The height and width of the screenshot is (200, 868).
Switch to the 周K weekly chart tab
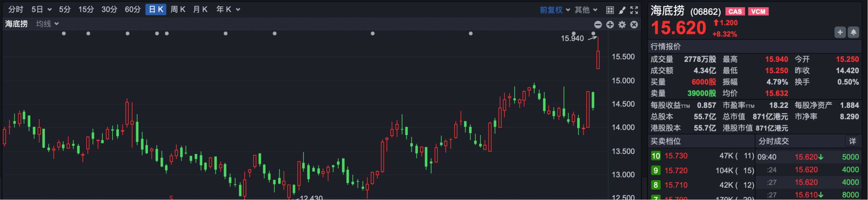[178, 9]
